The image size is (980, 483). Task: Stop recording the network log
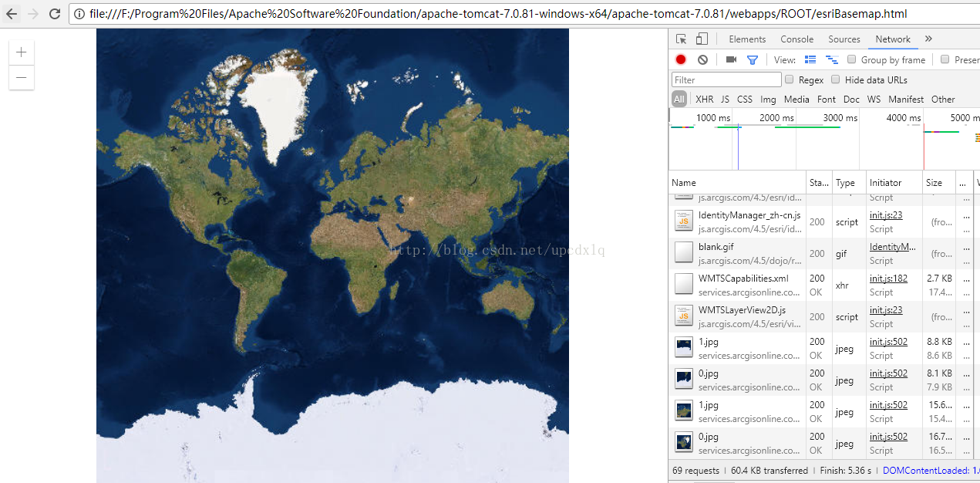coord(681,60)
